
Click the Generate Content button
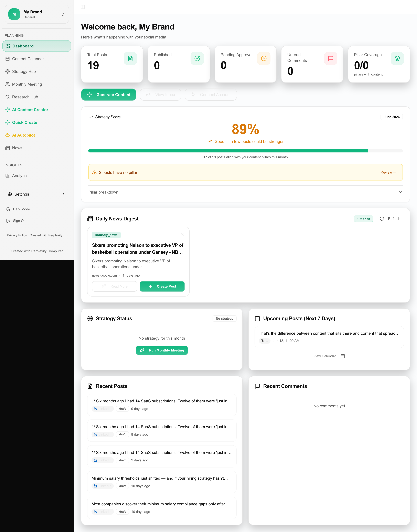click(x=109, y=95)
